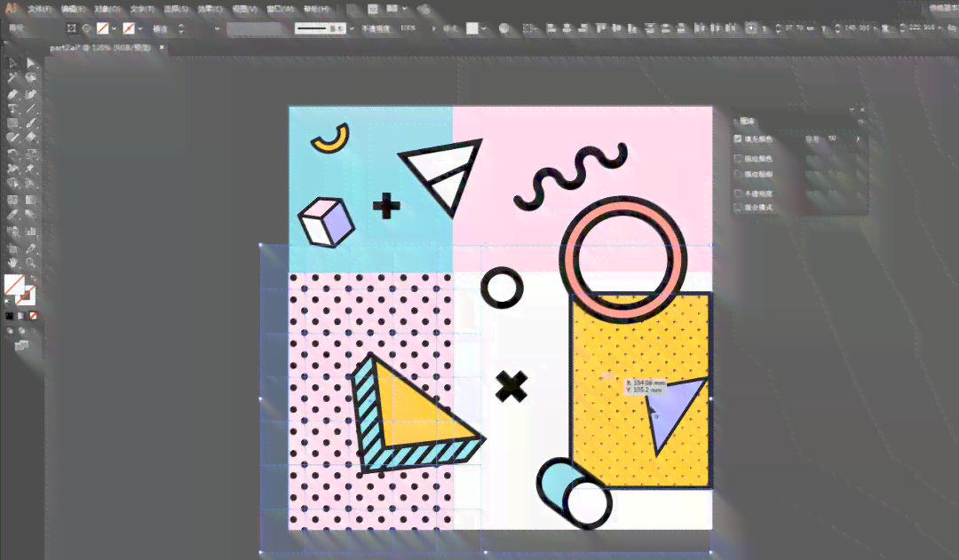Click the stroke weight stepper arrows

181,28
